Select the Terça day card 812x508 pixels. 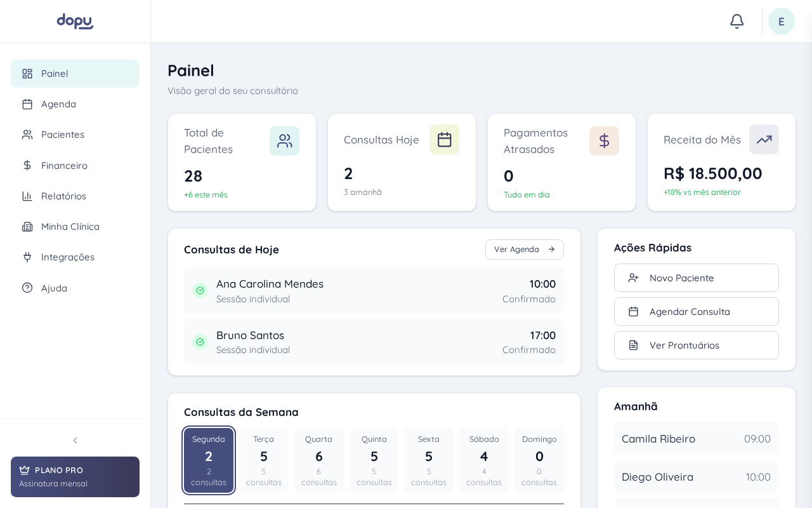264,460
